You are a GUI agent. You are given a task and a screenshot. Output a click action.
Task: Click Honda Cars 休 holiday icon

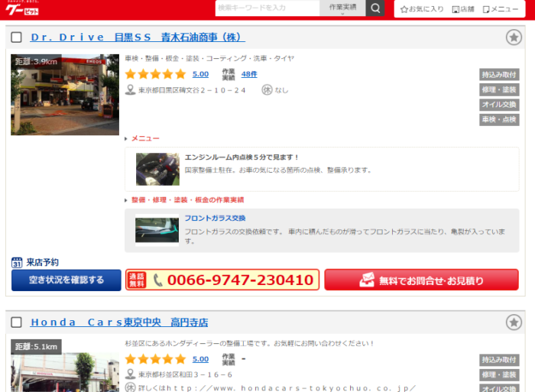pyautogui.click(x=131, y=387)
